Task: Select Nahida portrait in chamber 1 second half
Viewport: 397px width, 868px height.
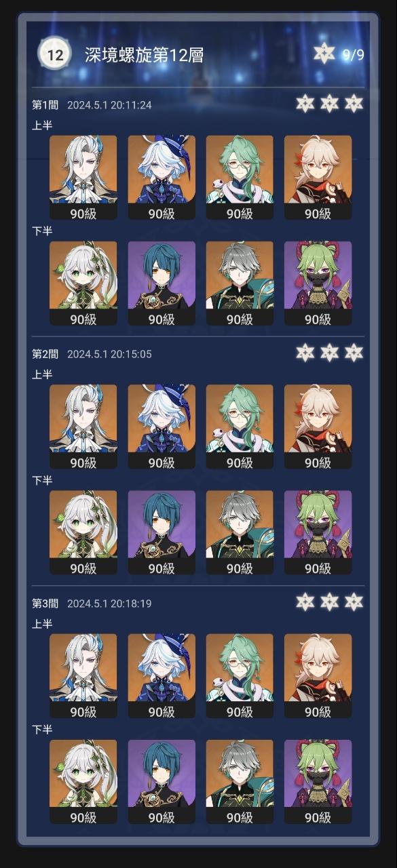Action: 83,283
